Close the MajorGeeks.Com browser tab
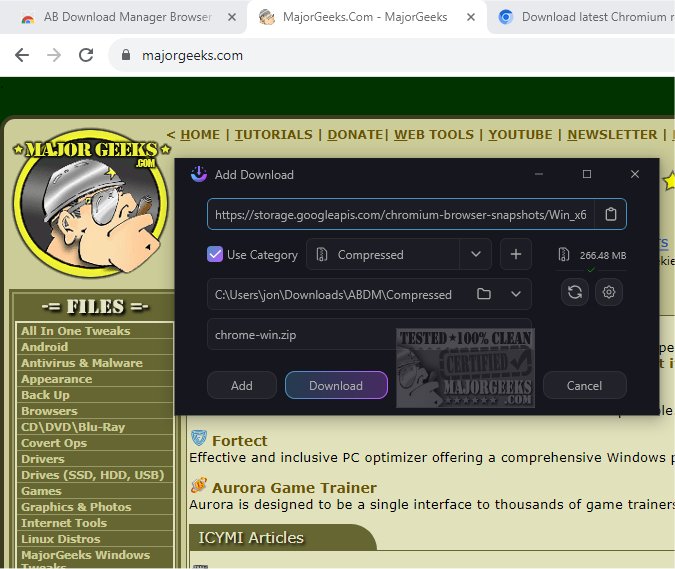 (471, 17)
